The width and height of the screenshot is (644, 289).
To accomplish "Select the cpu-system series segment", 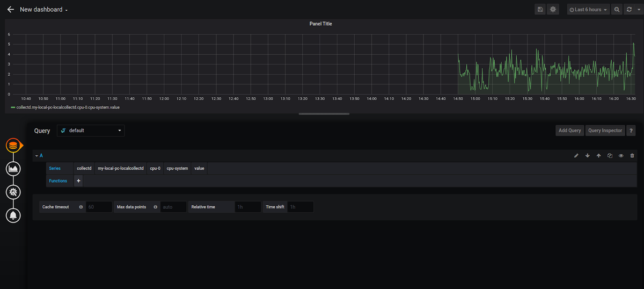I will 177,169.
